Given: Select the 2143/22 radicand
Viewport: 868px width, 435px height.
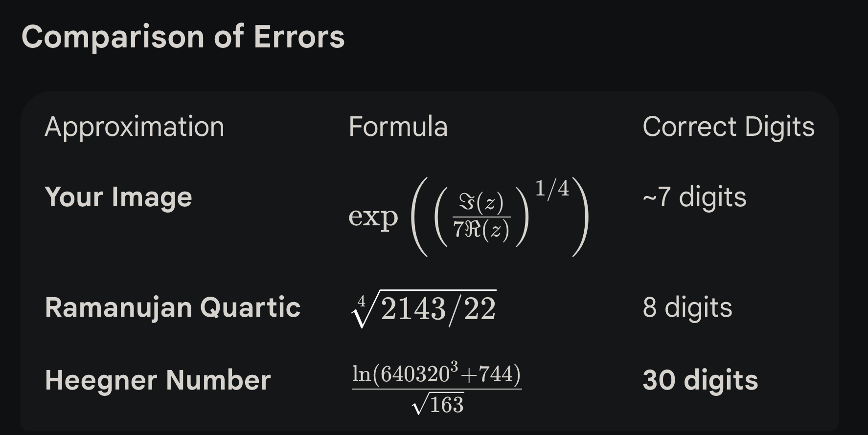Looking at the screenshot, I should pos(438,309).
